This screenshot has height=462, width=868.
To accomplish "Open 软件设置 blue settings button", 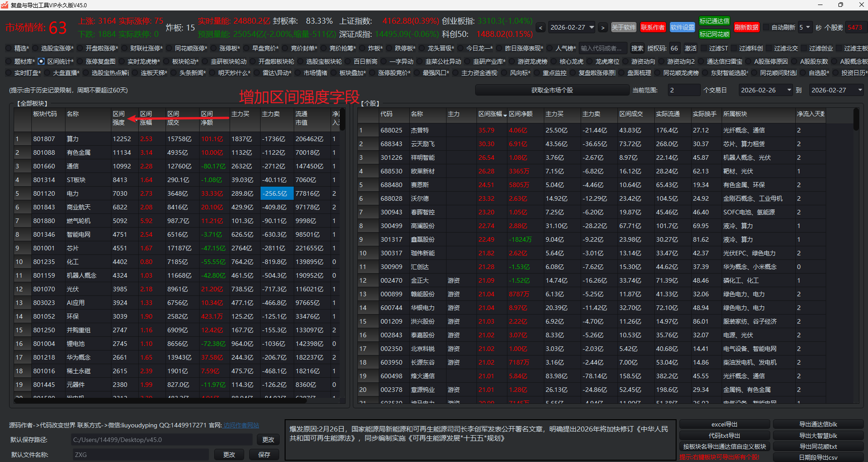I will 682,27.
